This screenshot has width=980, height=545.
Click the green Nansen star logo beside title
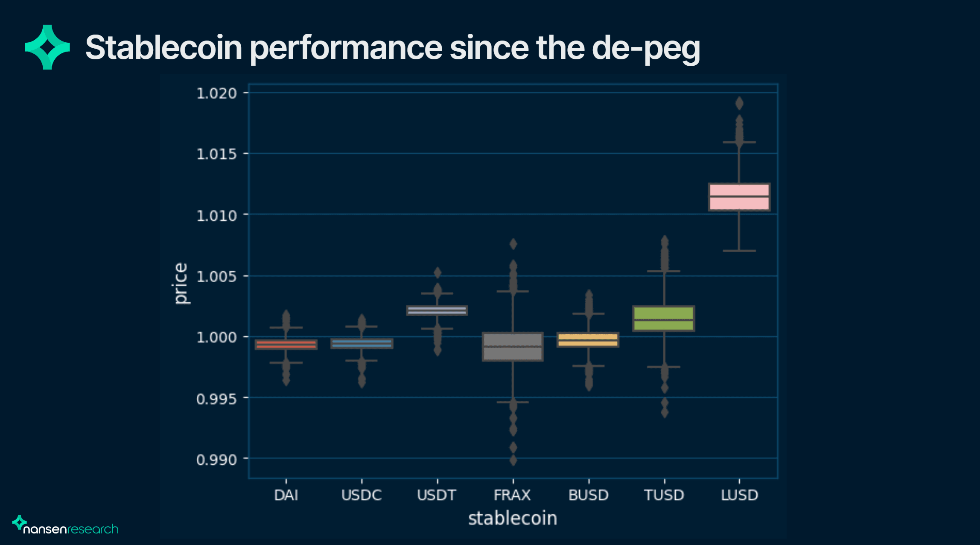(x=47, y=47)
